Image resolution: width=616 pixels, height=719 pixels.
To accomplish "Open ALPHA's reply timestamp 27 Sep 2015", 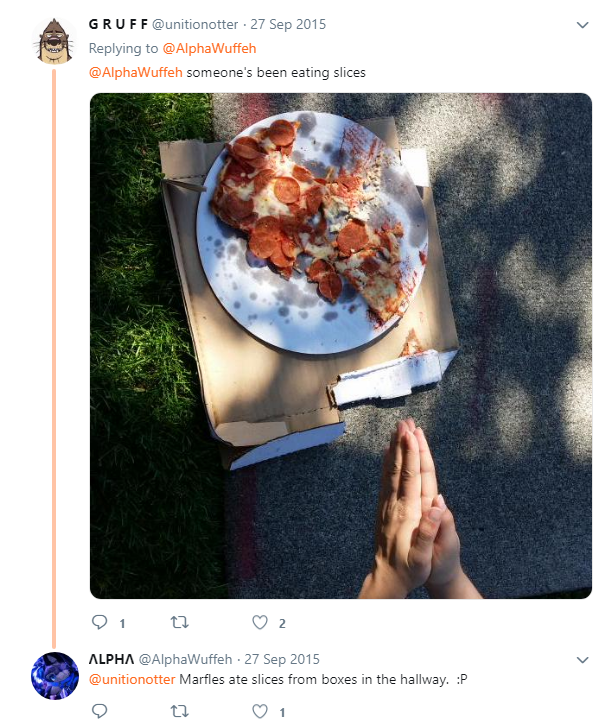I will tap(282, 659).
